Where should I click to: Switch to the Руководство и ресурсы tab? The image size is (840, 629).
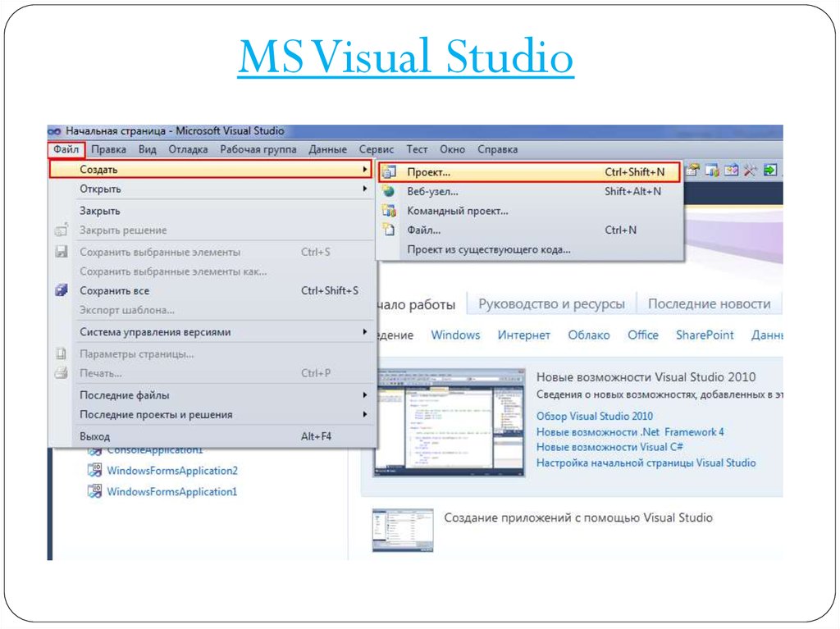551,303
